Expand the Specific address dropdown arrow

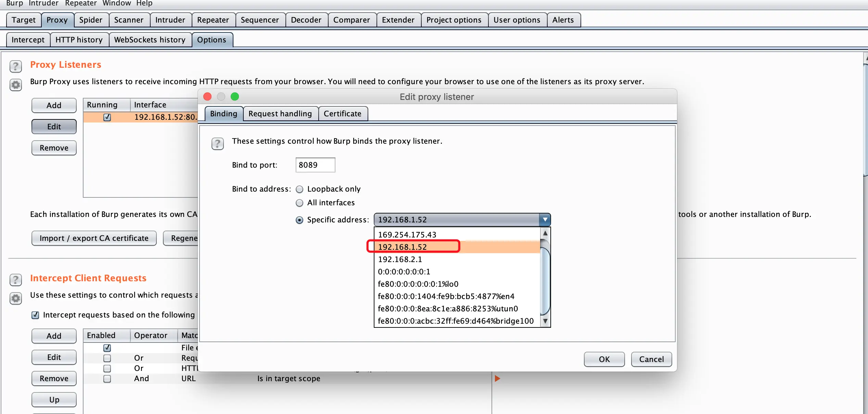(545, 220)
